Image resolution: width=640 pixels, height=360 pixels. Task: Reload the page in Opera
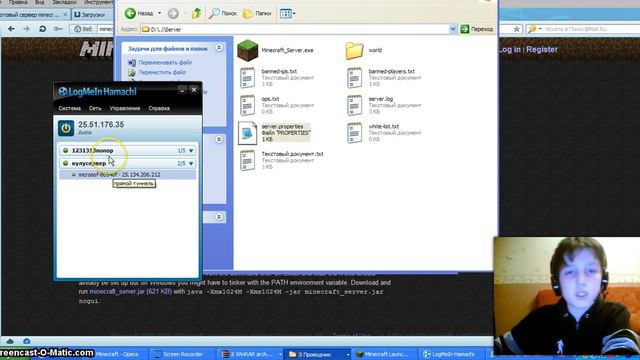point(42,29)
